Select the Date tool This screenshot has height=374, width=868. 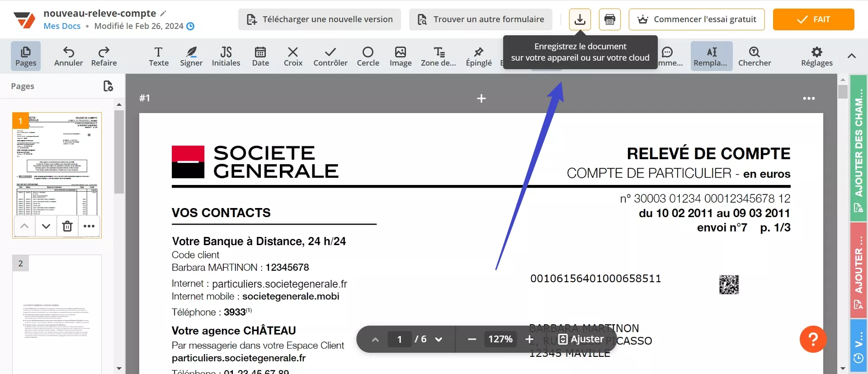click(x=260, y=56)
